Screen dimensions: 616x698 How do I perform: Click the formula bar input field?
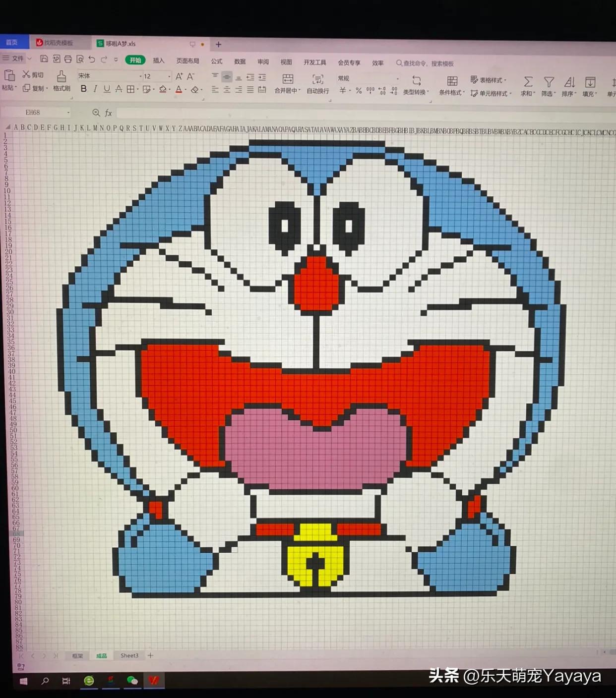(366, 115)
